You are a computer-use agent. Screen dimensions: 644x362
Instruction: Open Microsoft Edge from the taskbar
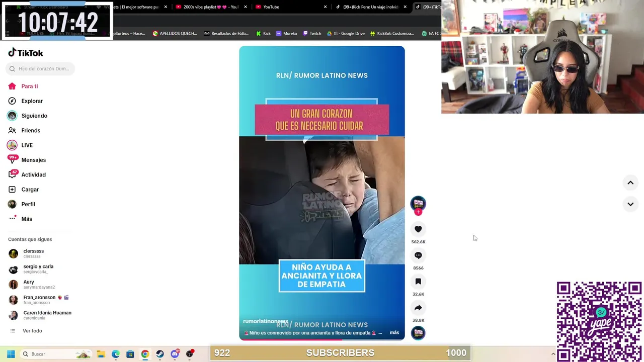tap(116, 354)
